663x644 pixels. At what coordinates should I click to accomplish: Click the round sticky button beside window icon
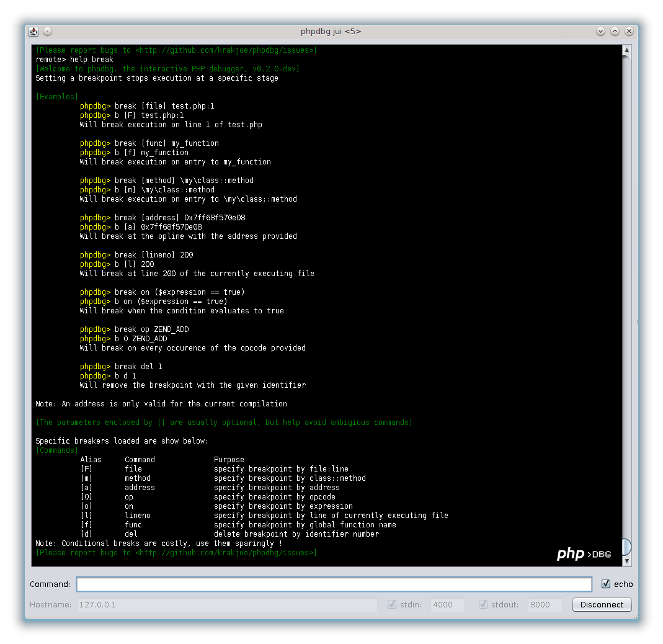[47, 31]
